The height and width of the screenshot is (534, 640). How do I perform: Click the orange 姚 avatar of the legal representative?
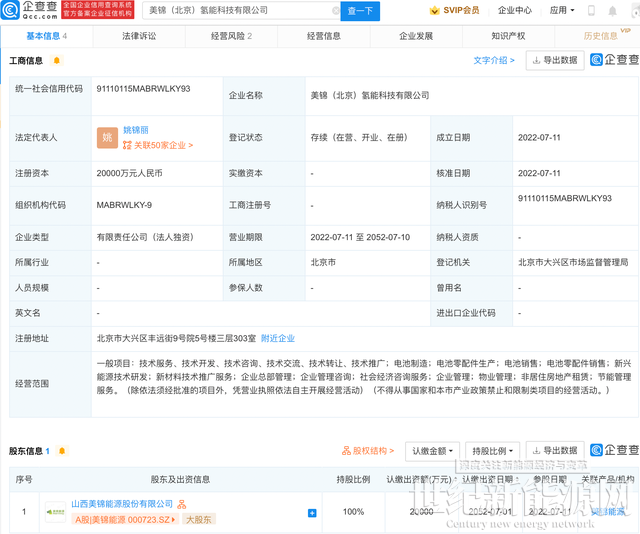click(x=107, y=137)
